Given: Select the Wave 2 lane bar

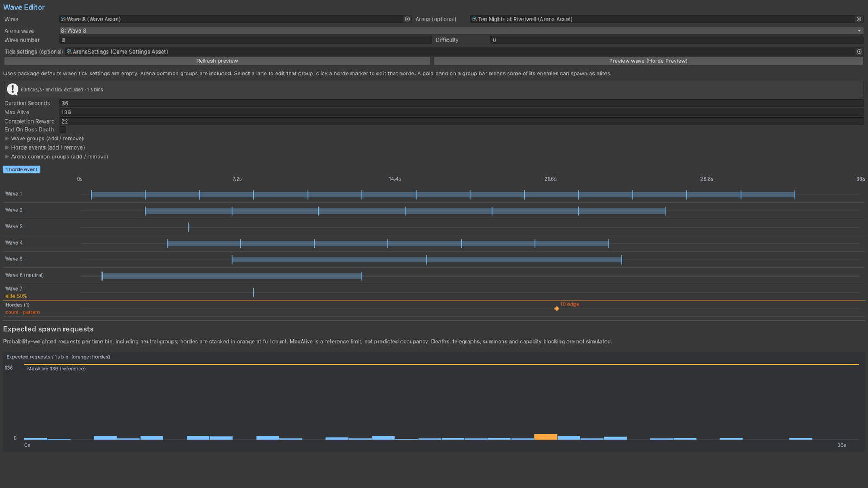Looking at the screenshot, I should [x=405, y=211].
